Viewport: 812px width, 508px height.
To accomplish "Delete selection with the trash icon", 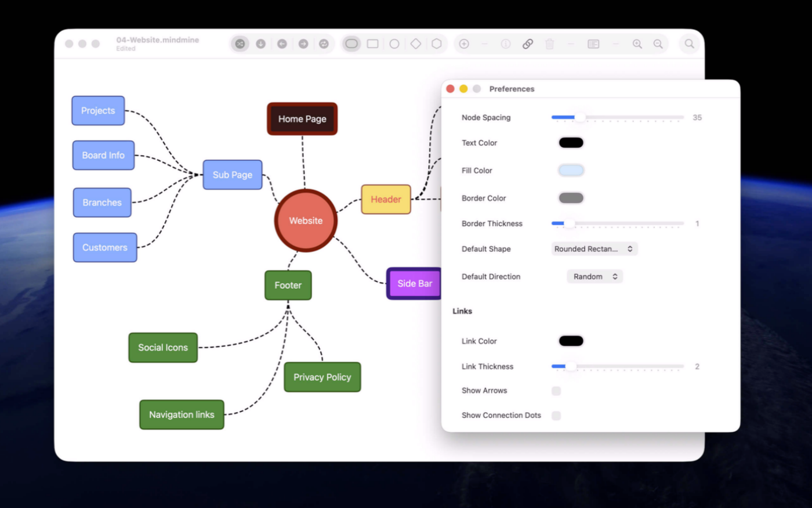I will point(550,44).
